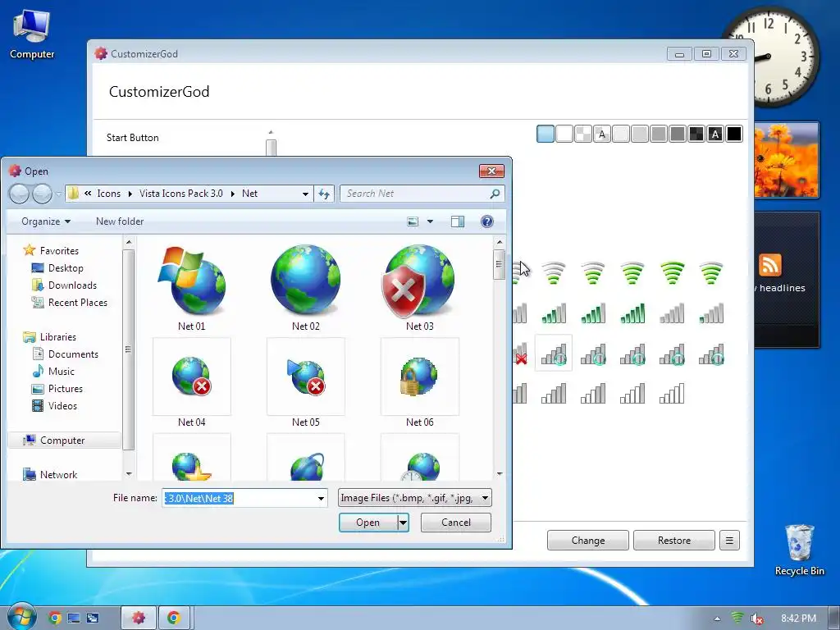Image resolution: width=840 pixels, height=630 pixels.
Task: Choose the solid black background swatch
Action: (734, 134)
